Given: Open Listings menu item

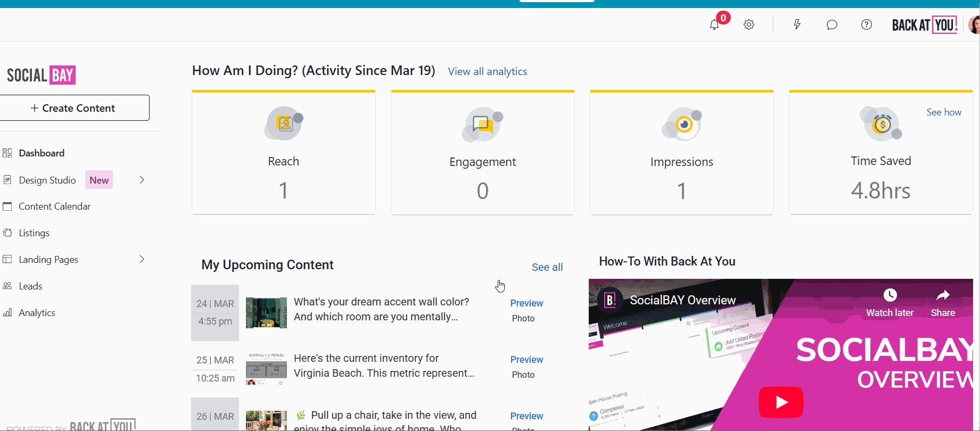Looking at the screenshot, I should (x=34, y=233).
